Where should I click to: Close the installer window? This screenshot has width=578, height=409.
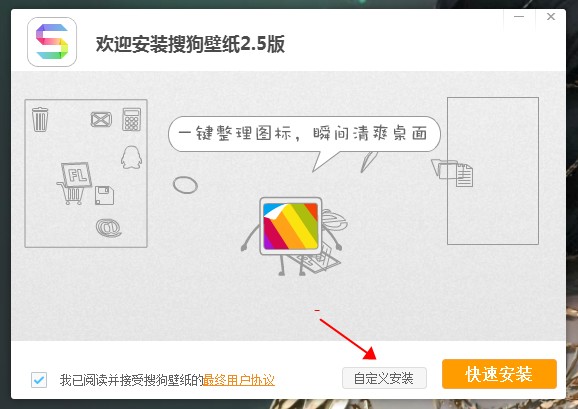pyautogui.click(x=551, y=17)
